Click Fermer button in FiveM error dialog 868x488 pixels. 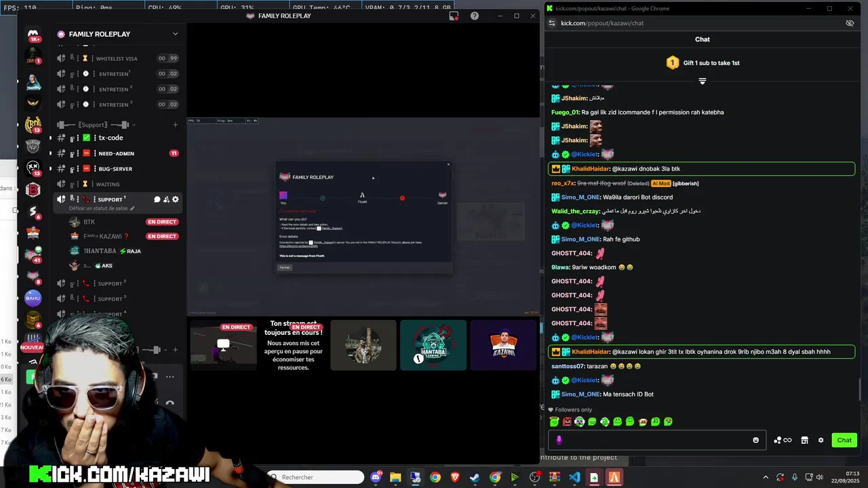pyautogui.click(x=285, y=267)
